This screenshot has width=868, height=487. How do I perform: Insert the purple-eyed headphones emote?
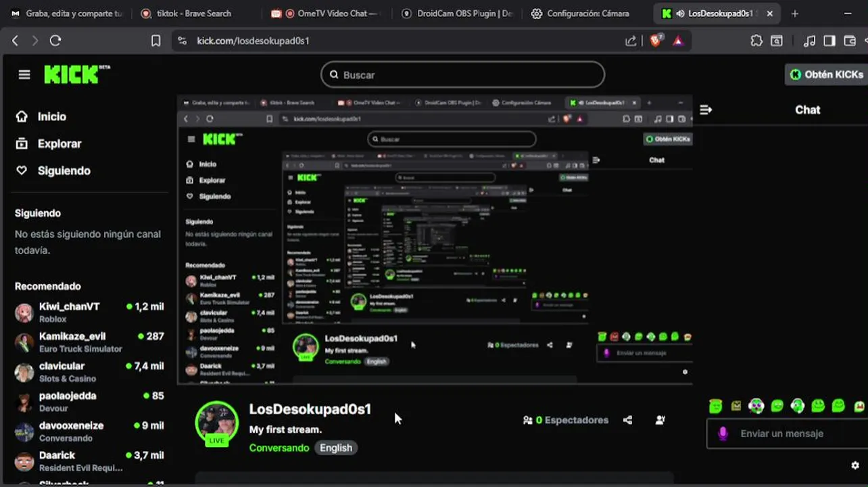756,406
